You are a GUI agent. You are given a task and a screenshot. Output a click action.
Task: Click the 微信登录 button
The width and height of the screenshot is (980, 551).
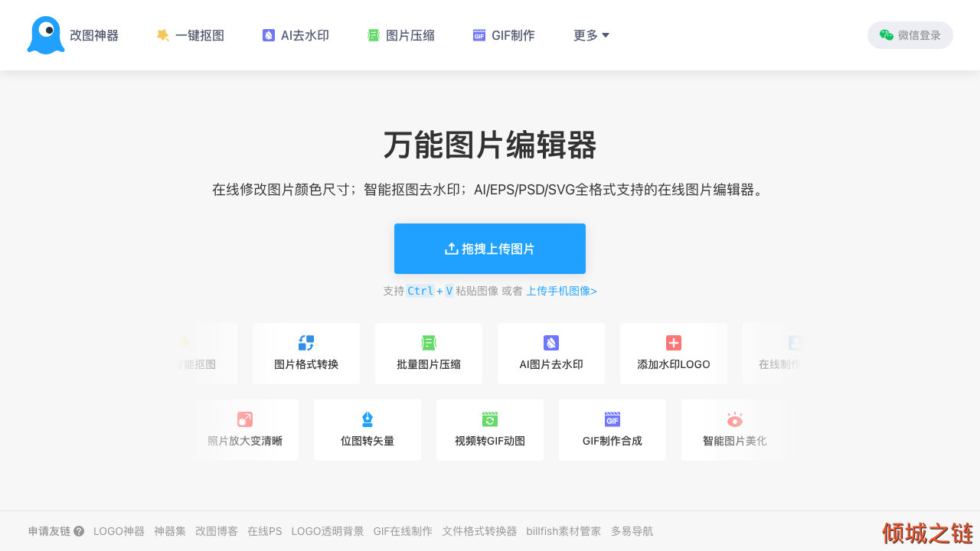(910, 35)
